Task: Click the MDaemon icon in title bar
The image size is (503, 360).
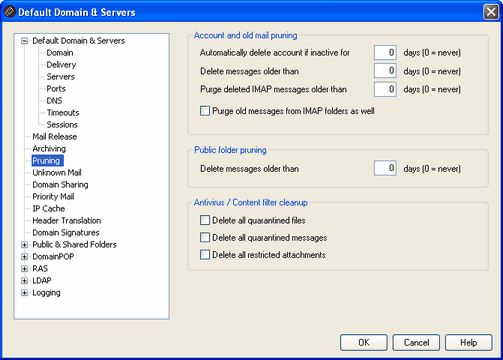Action: coord(10,12)
